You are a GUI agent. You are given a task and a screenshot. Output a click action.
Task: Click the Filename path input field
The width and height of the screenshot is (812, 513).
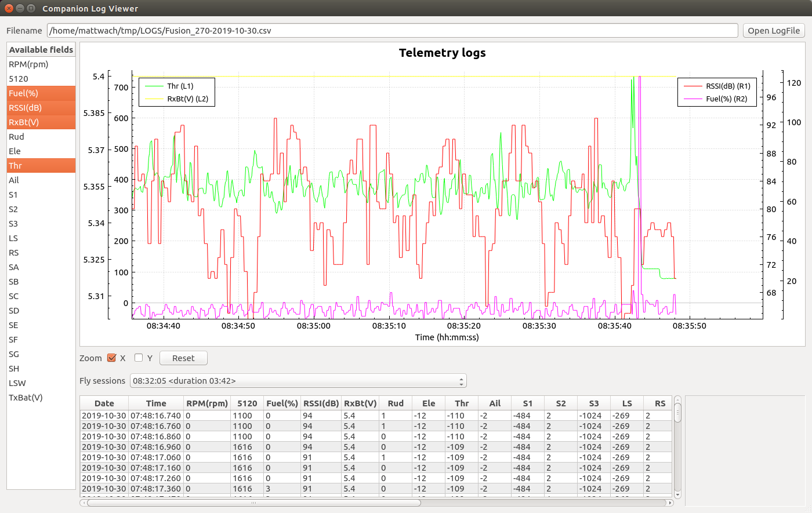pyautogui.click(x=392, y=31)
